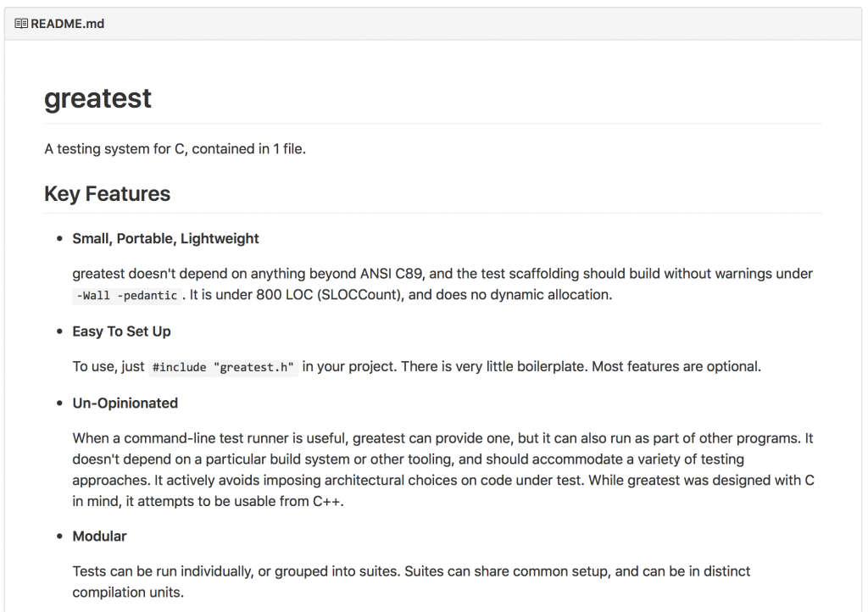
Task: Click the bullet before Small, Portable, Lightweight
Action: [x=60, y=239]
